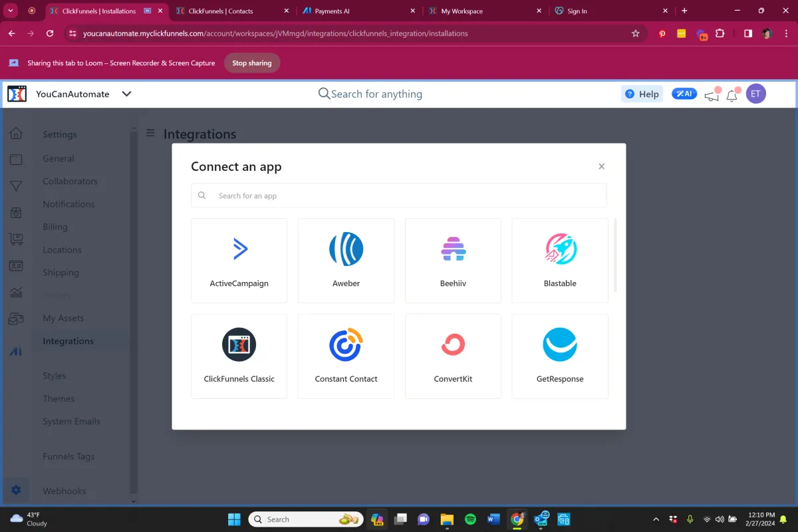Open the store heart-bag icon in sidebar

point(16,213)
